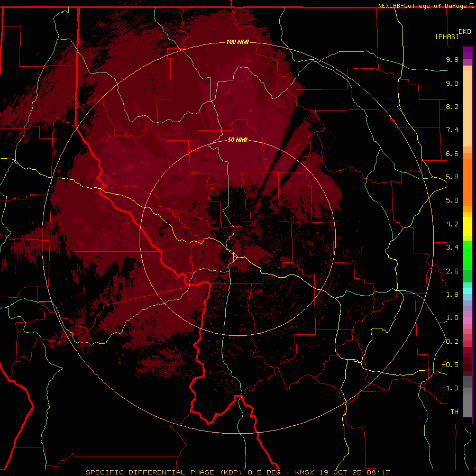Click the 8.2 color scale value
The image size is (476, 476).
[452, 106]
